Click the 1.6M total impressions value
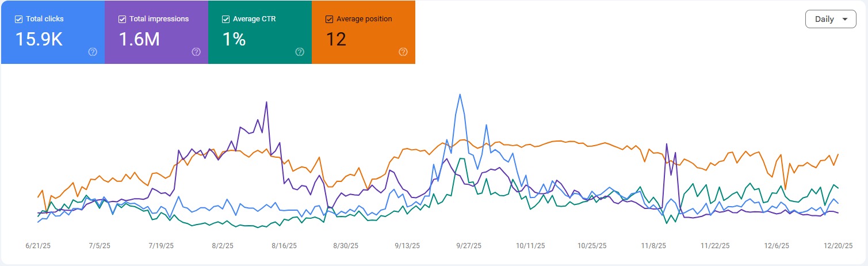The image size is (868, 266). [x=138, y=39]
